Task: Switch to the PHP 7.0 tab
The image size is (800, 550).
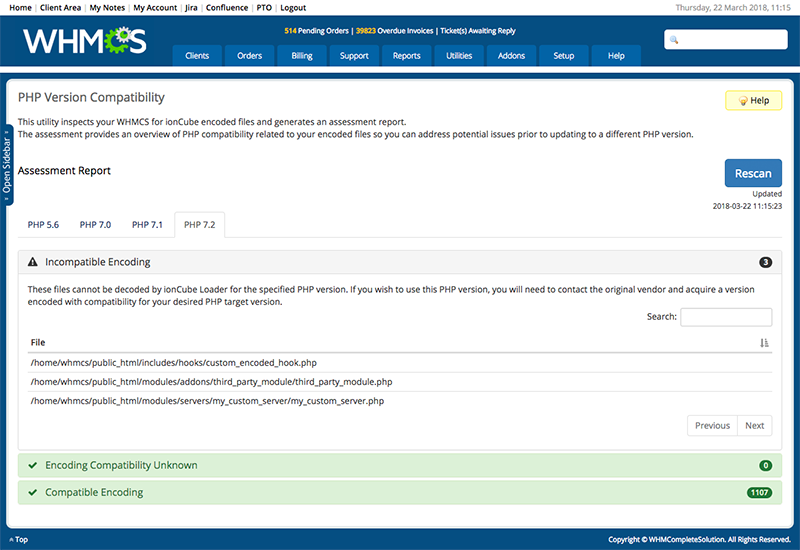Action: tap(95, 224)
